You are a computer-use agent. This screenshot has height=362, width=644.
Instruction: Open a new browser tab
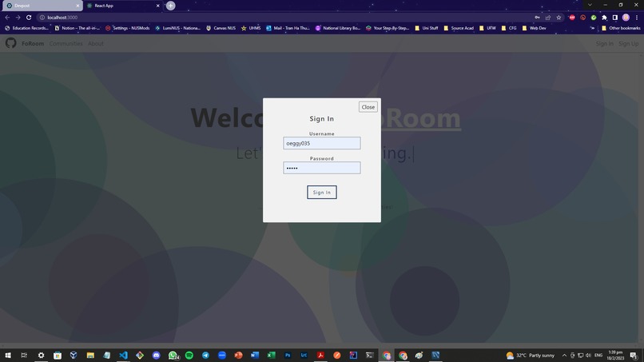pyautogui.click(x=170, y=6)
